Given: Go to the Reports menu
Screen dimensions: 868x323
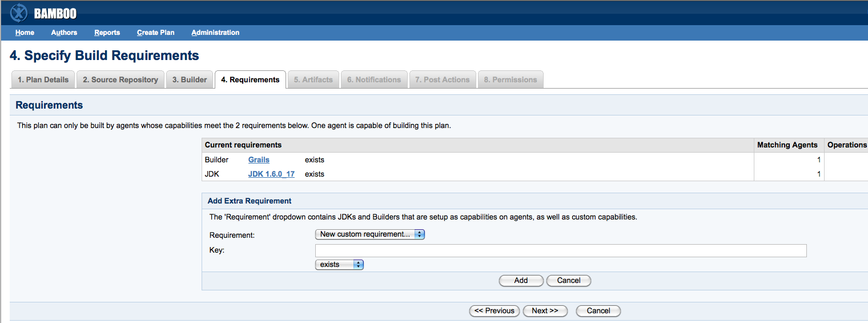Looking at the screenshot, I should click(107, 33).
